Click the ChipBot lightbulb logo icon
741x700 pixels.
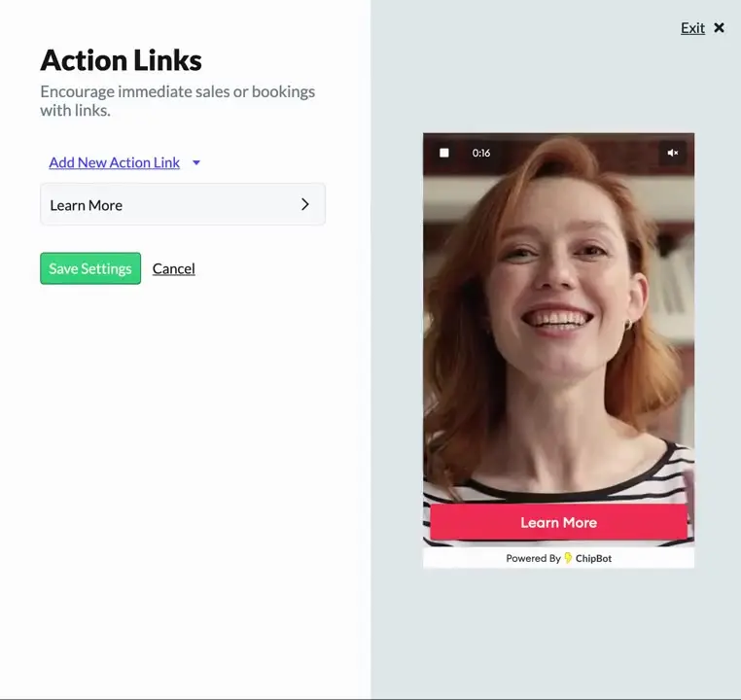tap(568, 558)
